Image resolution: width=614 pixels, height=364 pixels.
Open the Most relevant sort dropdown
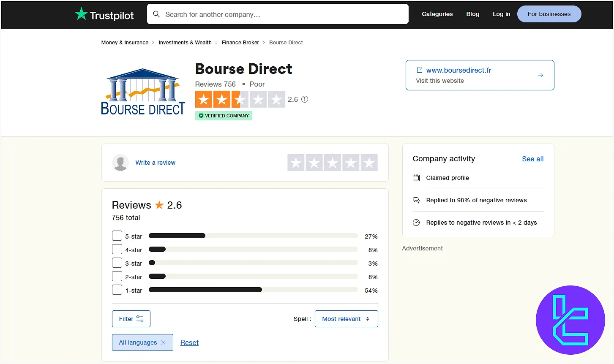346,319
